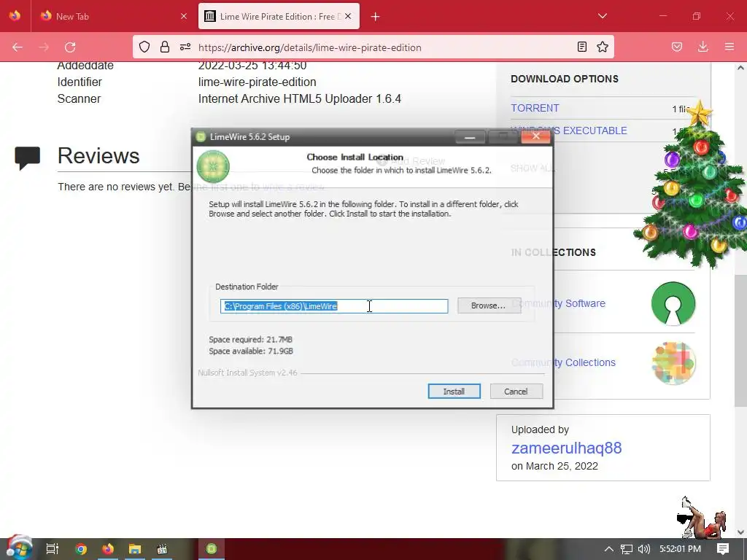Switch to LimeWire setup taskbar icon
The height and width of the screenshot is (560, 747).
[212, 549]
